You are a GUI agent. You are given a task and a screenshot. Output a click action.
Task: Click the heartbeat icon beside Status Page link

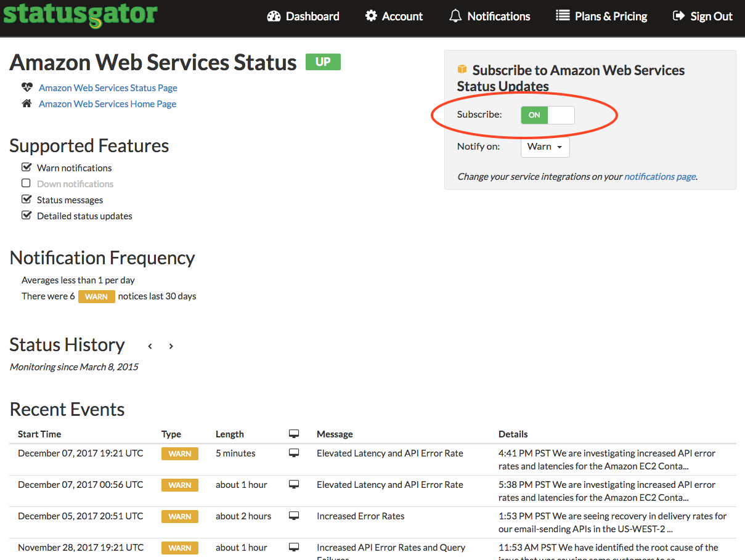[x=26, y=87]
